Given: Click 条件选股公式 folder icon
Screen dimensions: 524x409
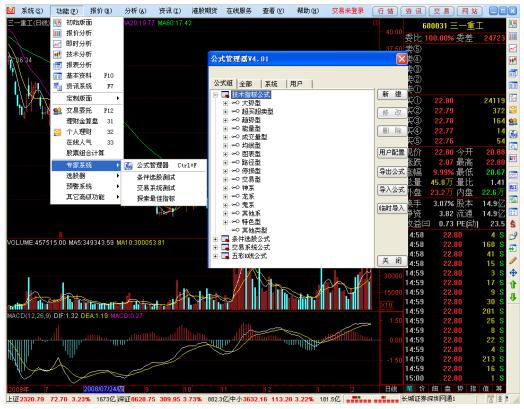Looking at the screenshot, I should click(225, 239).
